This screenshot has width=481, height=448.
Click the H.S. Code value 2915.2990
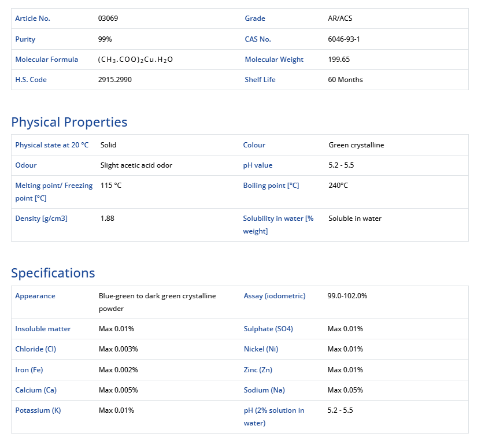point(115,80)
